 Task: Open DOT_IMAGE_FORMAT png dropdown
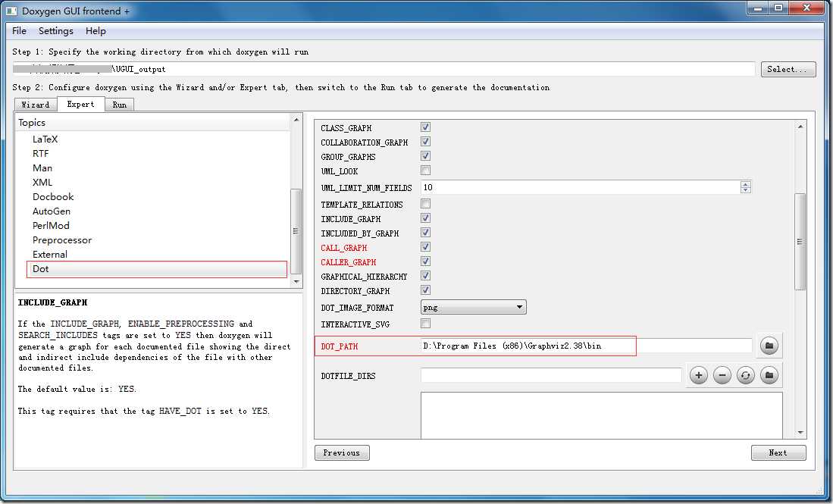coord(473,307)
